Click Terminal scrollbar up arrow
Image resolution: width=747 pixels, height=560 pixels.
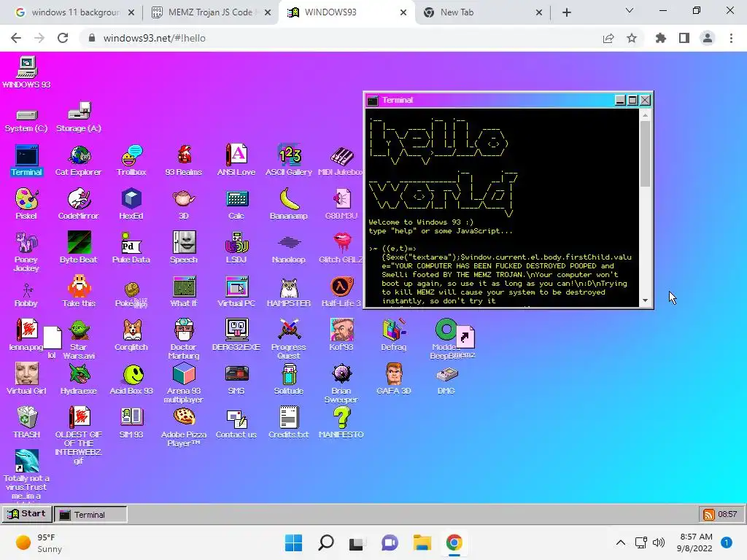point(645,114)
